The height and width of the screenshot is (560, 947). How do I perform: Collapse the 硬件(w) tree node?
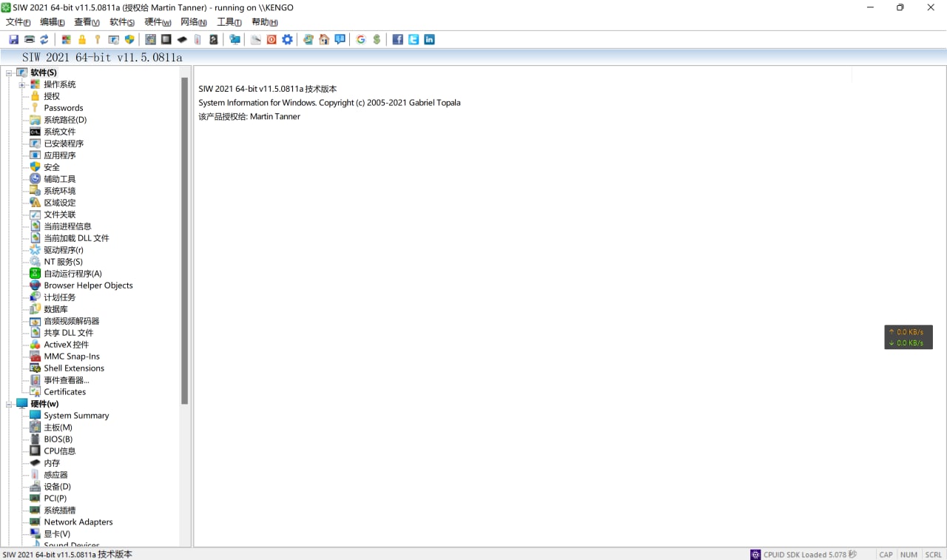[x=9, y=404]
